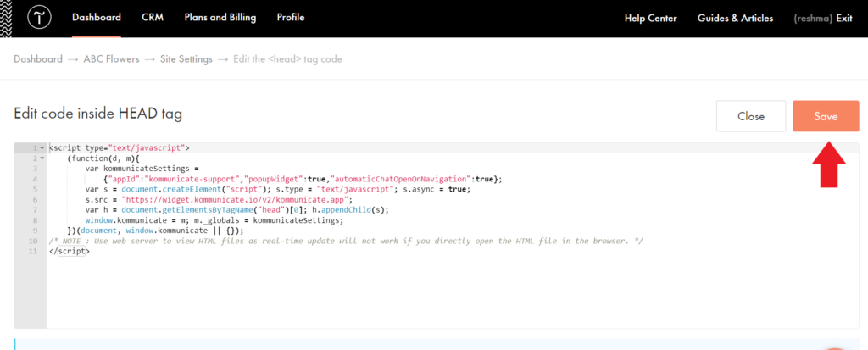The image size is (868, 350).
Task: Open Guides & Articles
Action: click(x=735, y=19)
